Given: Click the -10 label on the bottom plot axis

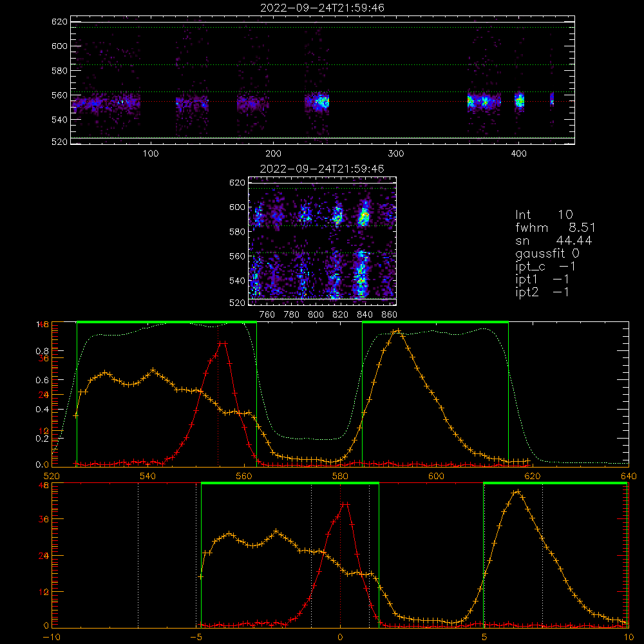Looking at the screenshot, I should 52,638.
